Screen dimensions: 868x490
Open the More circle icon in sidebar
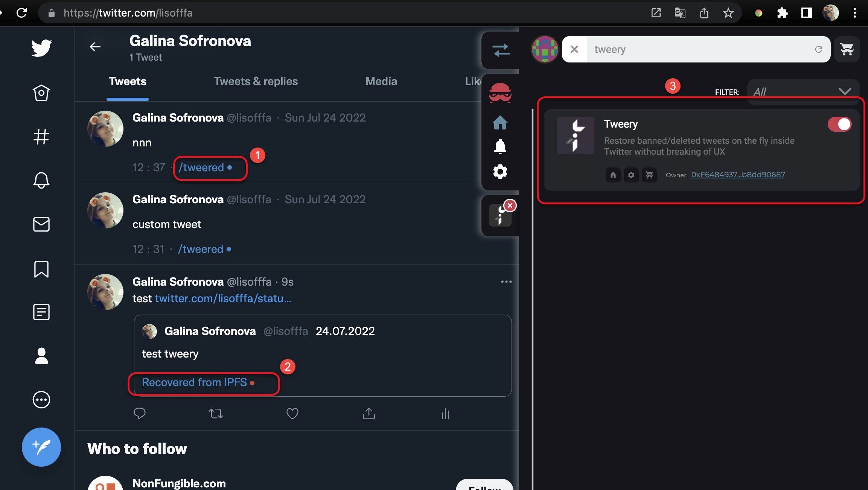click(x=41, y=400)
